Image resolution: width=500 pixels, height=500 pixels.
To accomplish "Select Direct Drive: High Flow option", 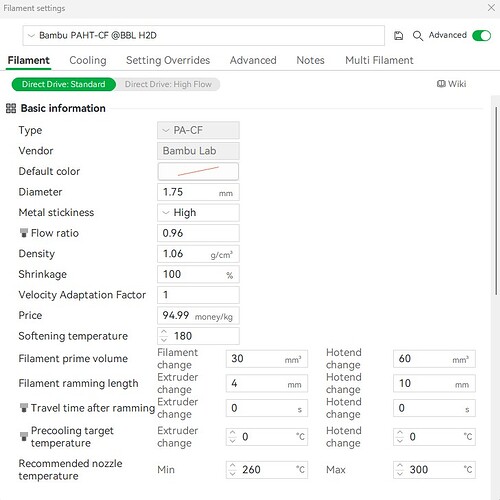I will [x=168, y=84].
